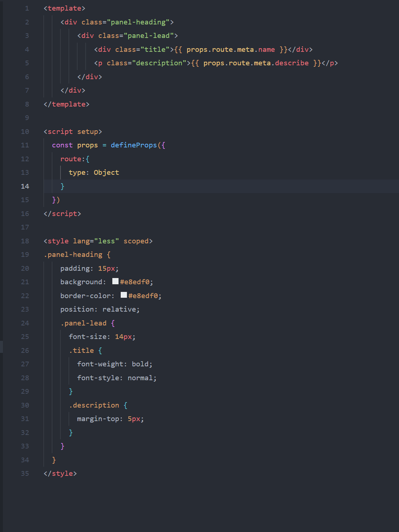Click the font-style: normal declaration
This screenshot has height=532, width=399.
(x=117, y=378)
